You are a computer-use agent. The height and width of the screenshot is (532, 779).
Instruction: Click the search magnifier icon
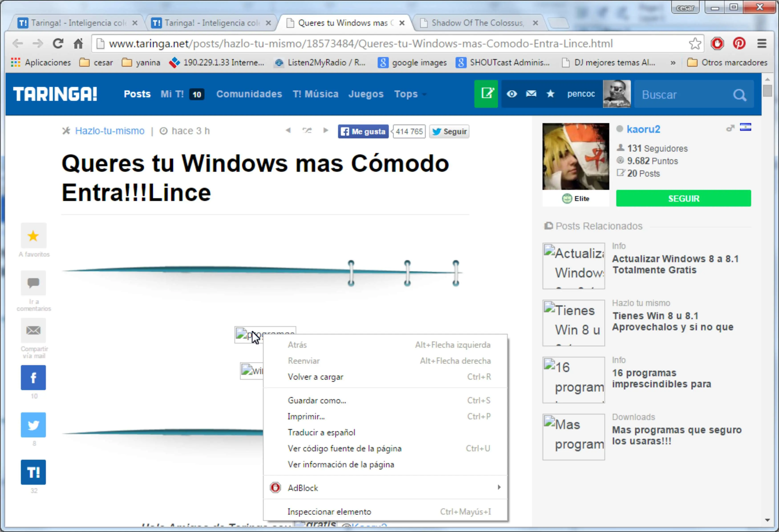coord(739,95)
